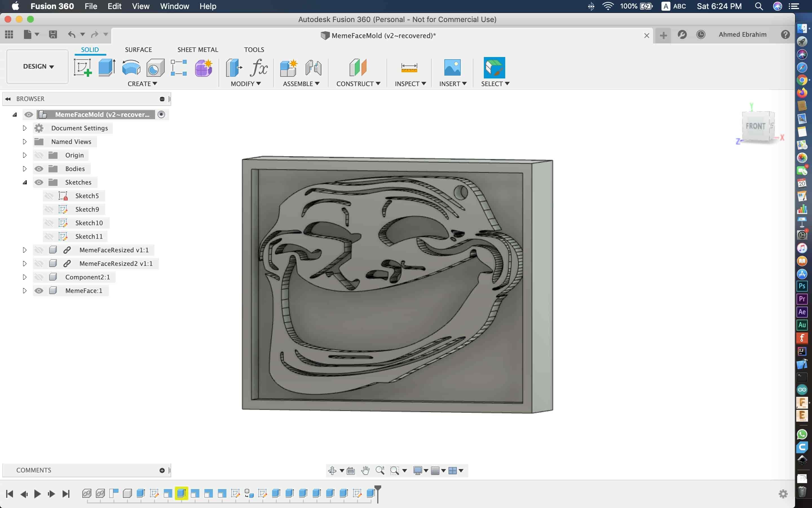Viewport: 812px width, 508px height.
Task: Hide the Bodies folder
Action: coord(39,169)
